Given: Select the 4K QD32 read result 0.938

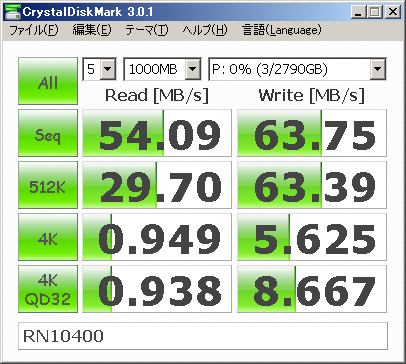Looking at the screenshot, I should [157, 289].
